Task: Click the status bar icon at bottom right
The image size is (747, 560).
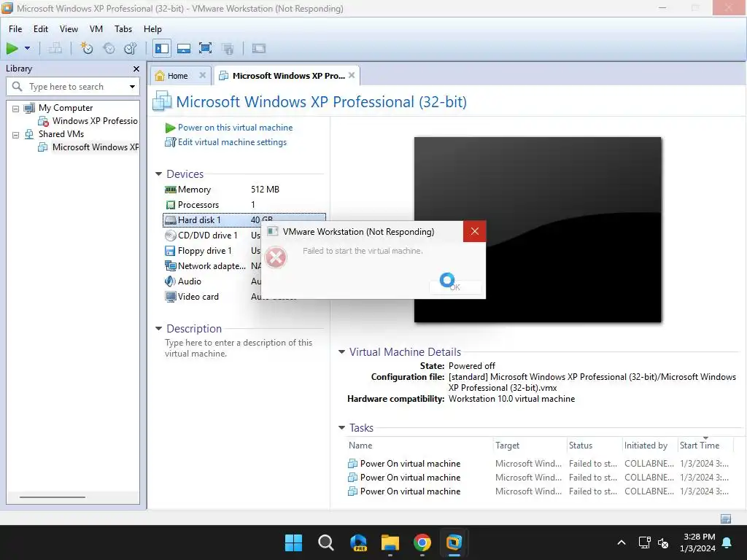Action: tap(726, 518)
